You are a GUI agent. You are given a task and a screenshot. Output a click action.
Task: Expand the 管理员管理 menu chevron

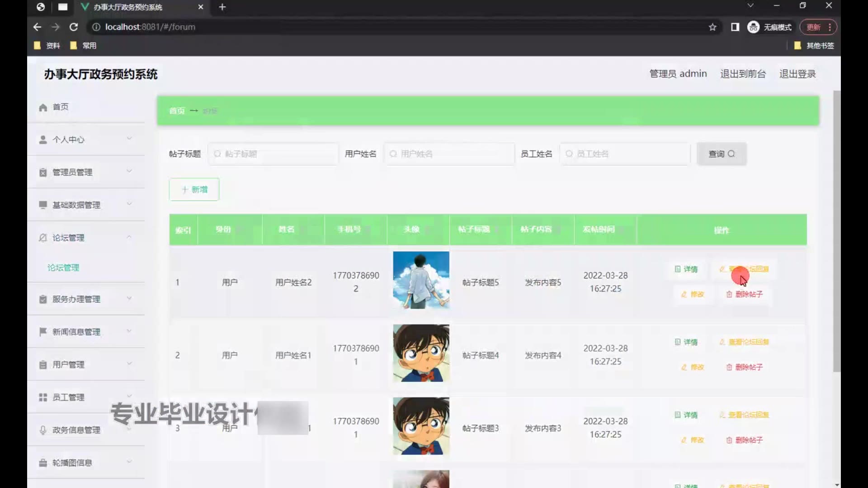(x=129, y=171)
